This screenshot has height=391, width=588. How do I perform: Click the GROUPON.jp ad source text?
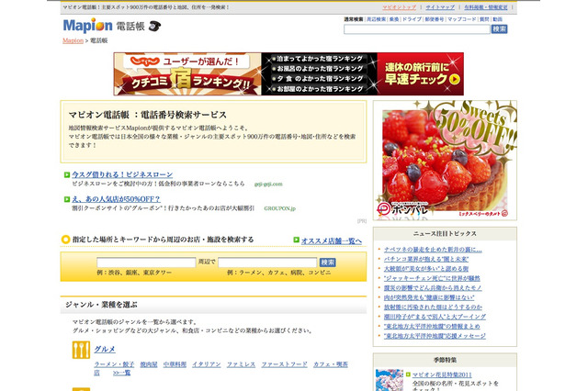[279, 208]
